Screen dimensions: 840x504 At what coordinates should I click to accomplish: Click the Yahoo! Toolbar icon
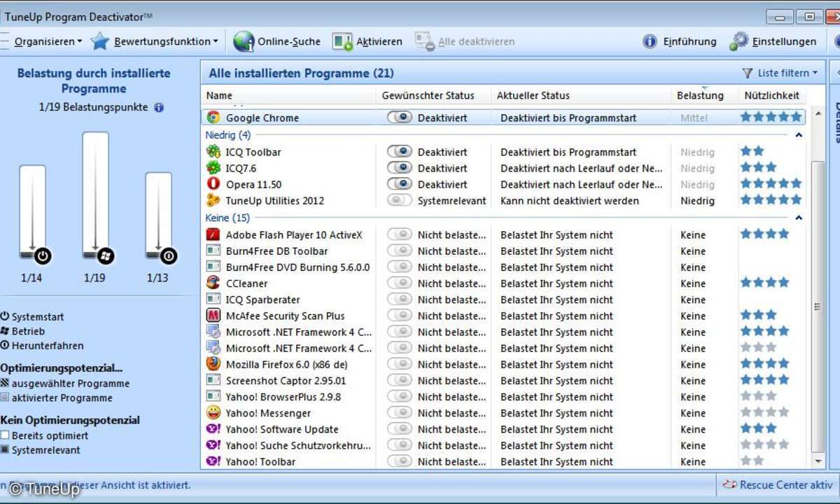[213, 461]
